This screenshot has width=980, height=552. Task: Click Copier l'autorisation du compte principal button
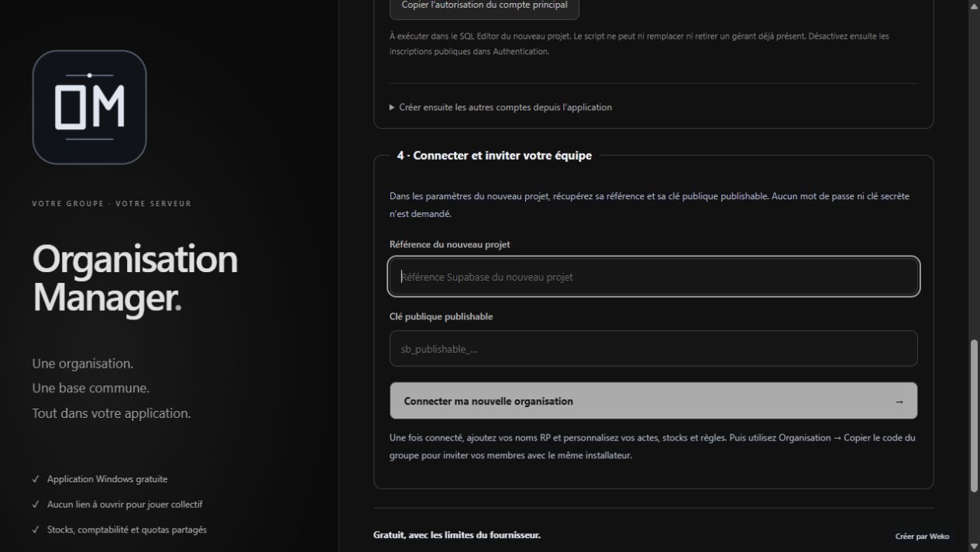(484, 6)
